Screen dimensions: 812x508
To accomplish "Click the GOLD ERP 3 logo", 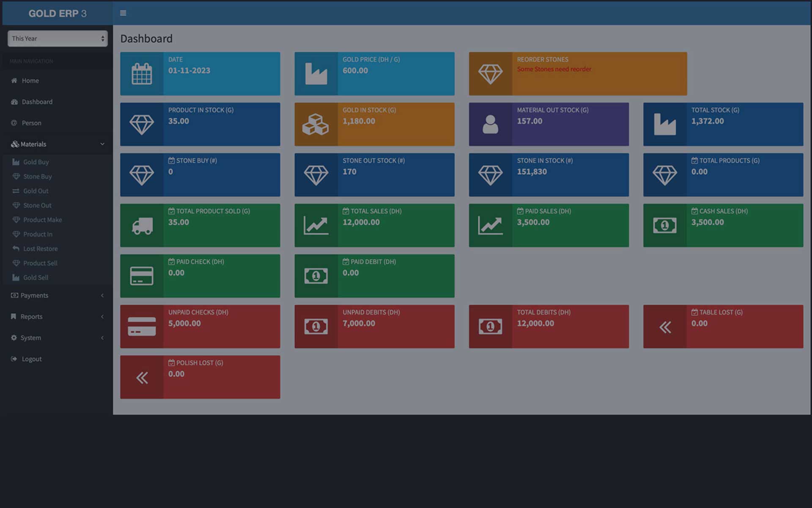I will pyautogui.click(x=58, y=14).
